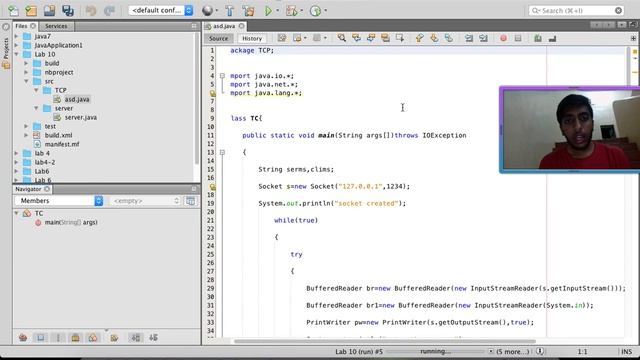
Task: Collapse the src folder
Action: [x=26, y=81]
